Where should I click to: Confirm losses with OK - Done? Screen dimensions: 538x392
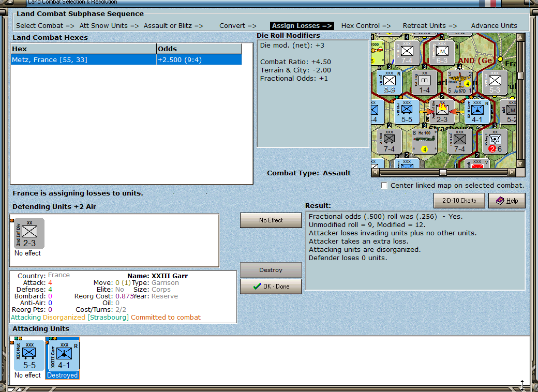click(x=271, y=287)
